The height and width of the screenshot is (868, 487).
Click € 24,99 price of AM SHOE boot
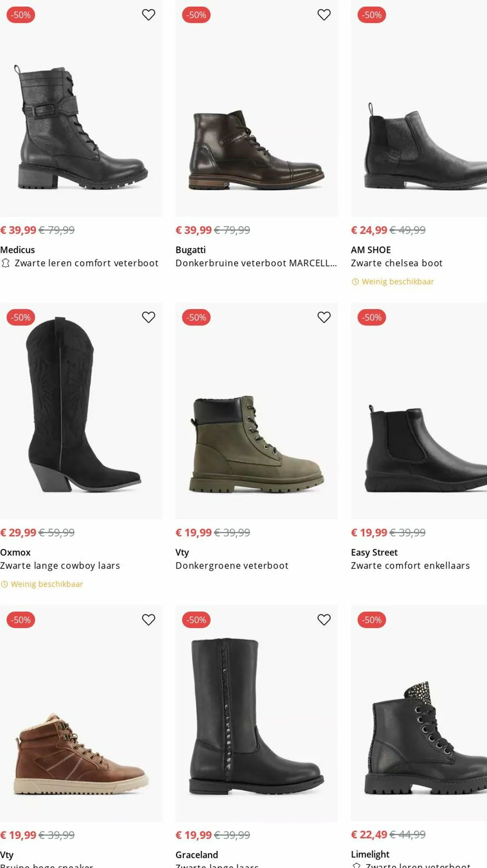point(369,230)
